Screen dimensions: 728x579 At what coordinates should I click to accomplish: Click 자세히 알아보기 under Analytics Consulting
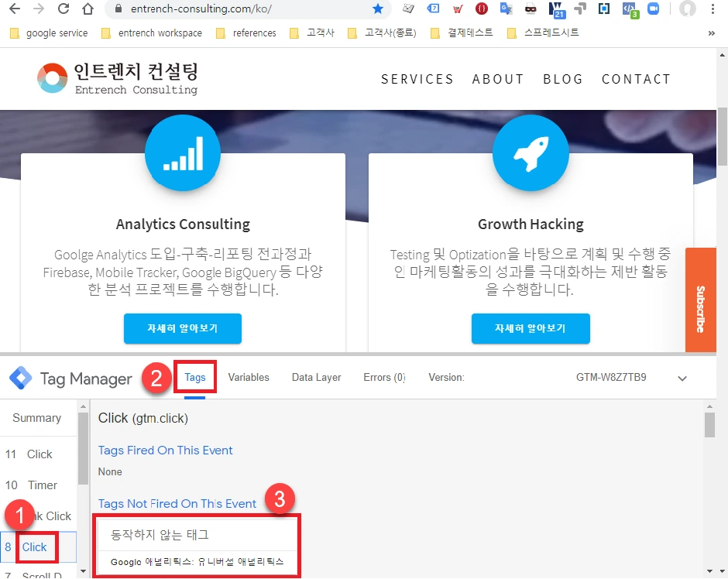pyautogui.click(x=183, y=328)
